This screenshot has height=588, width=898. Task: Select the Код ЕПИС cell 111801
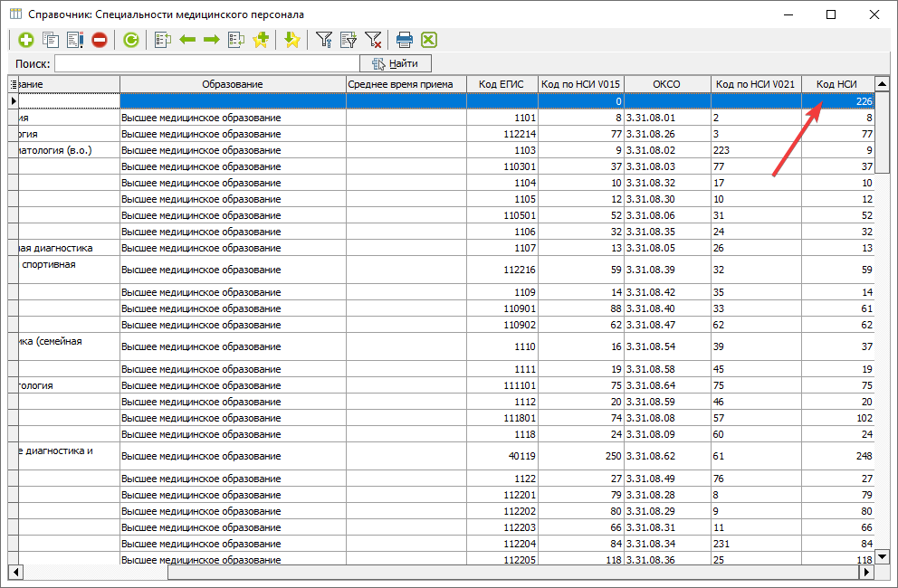pos(502,418)
